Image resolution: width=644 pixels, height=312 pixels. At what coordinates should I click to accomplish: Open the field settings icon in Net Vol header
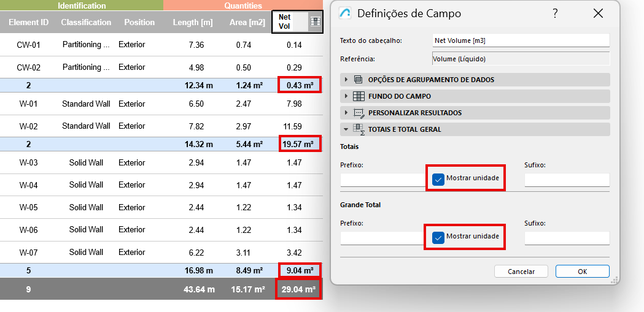click(315, 22)
